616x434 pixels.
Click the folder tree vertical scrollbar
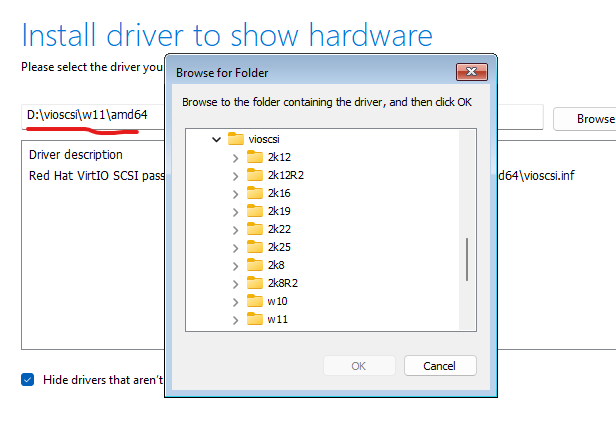coord(467,260)
